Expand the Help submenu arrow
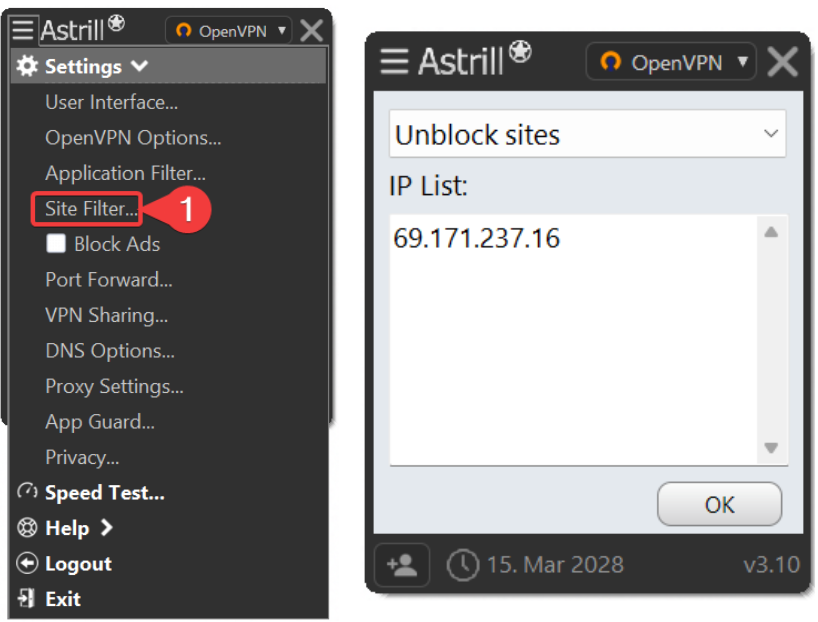Viewport: 818px width, 622px height. point(106,528)
